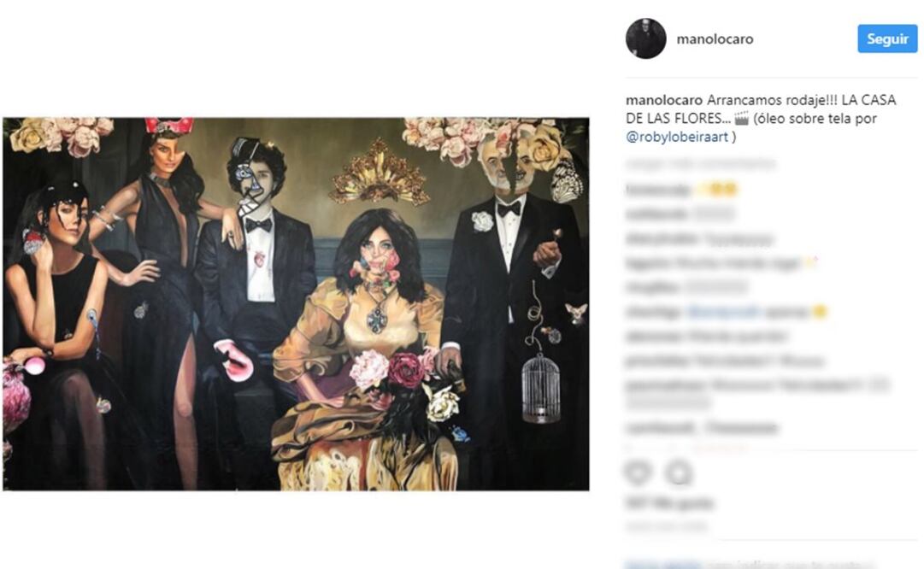The height and width of the screenshot is (569, 924).
Task: Load more comments above the first comment
Action: (700, 164)
